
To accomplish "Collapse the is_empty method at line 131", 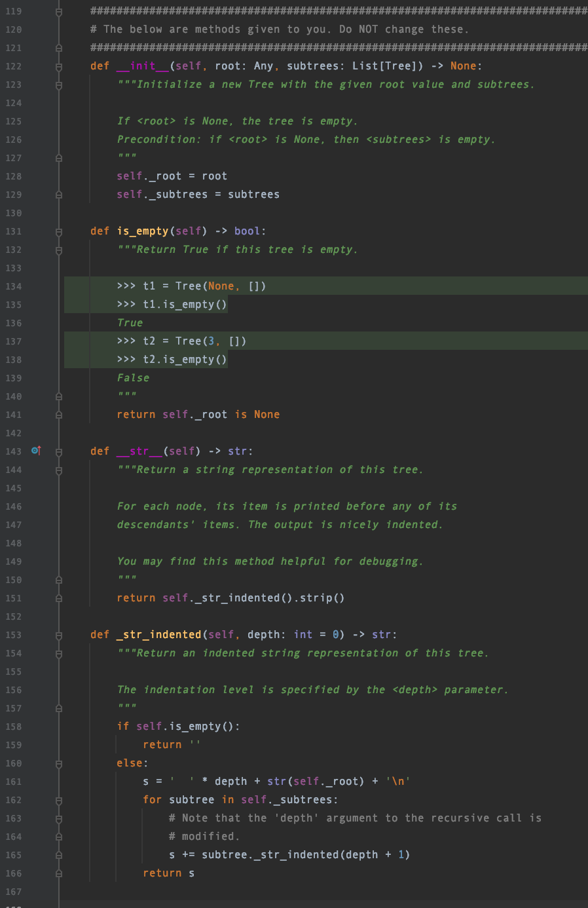I will [x=58, y=231].
